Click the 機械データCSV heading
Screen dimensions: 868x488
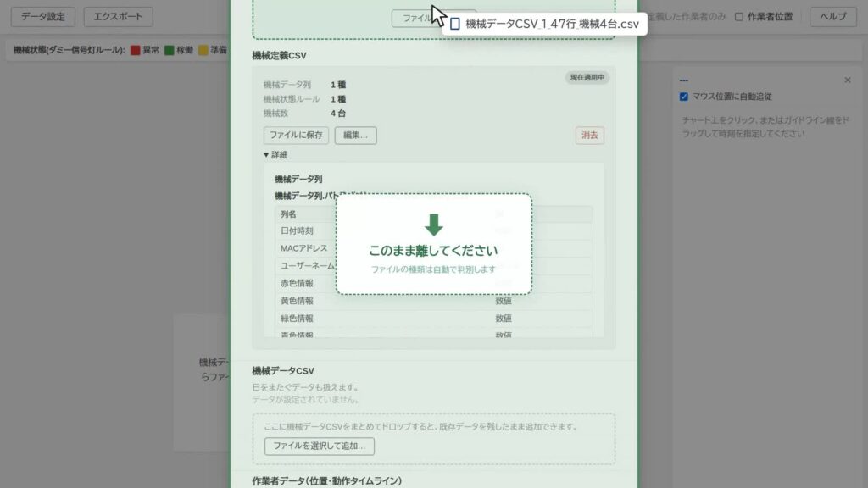click(x=283, y=371)
